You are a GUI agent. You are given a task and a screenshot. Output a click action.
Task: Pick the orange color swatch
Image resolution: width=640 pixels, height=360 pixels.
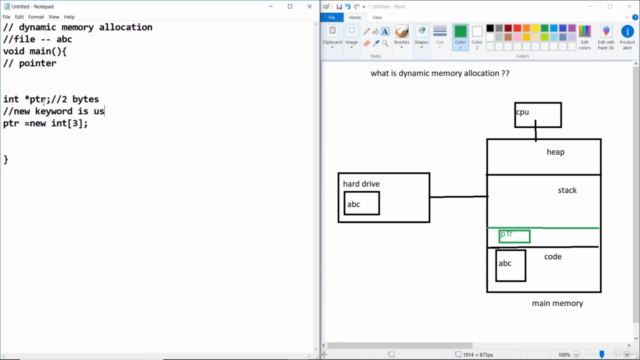point(527,28)
